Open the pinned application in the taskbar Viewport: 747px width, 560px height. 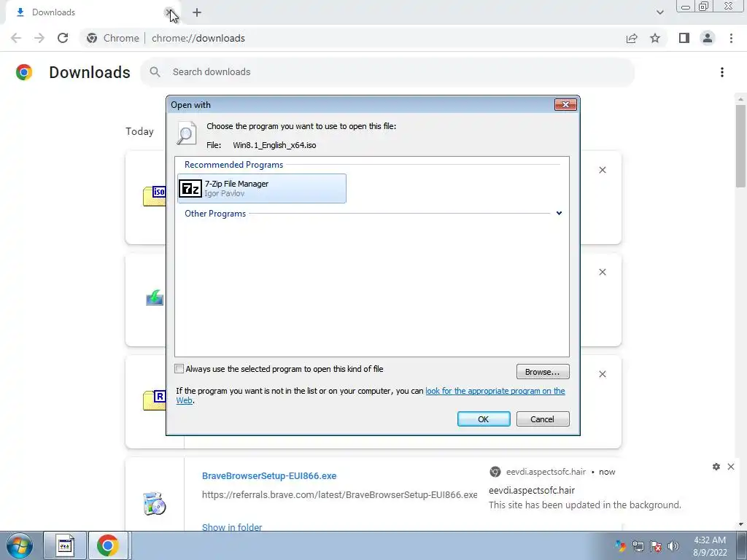[65, 545]
